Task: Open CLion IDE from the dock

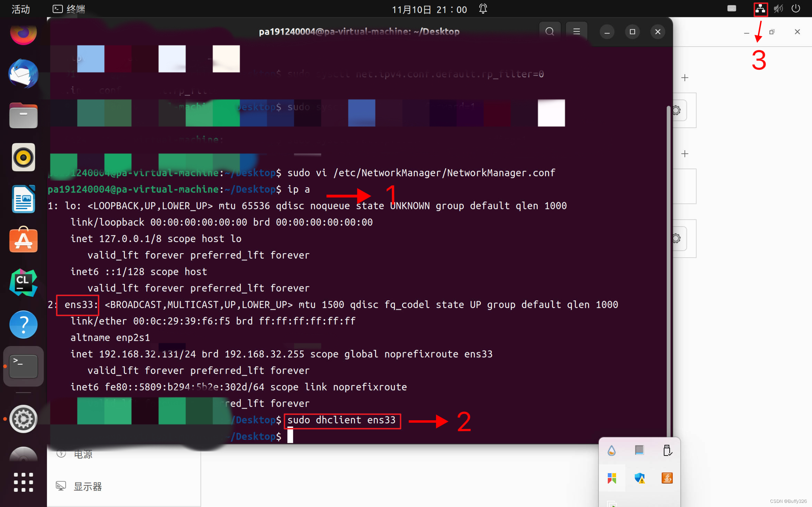Action: pyautogui.click(x=23, y=282)
